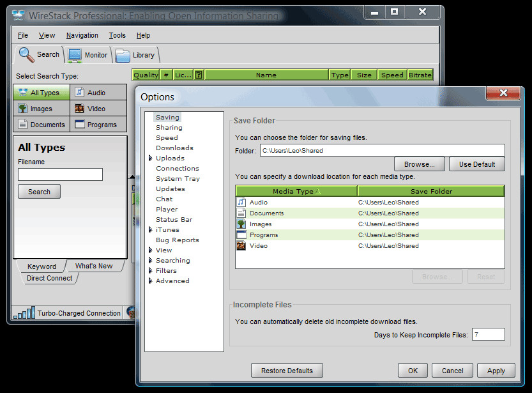Screen dimensions: 532x393
Task: Sort by the Media Type column header
Action: click(296, 191)
